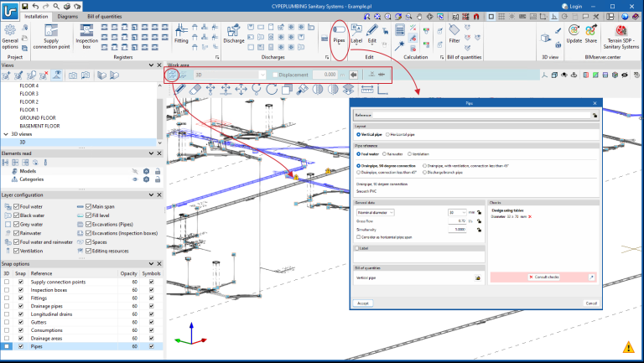Image resolution: width=644 pixels, height=363 pixels.
Task: Open Terrain SDP Sanitary Systems
Action: tap(621, 37)
